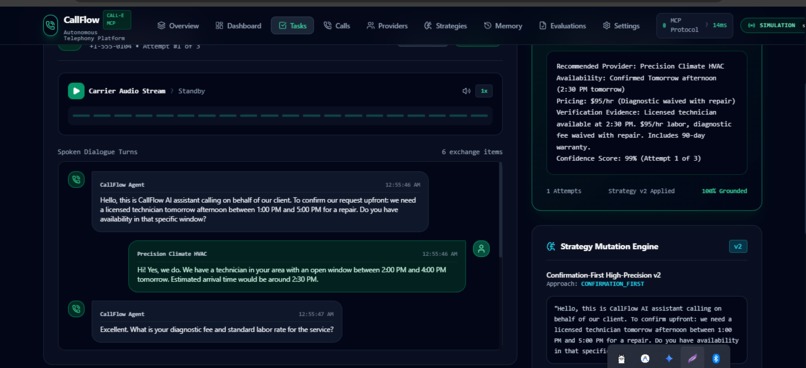Click the purple feather tray icon
The image size is (806, 368).
point(692,359)
